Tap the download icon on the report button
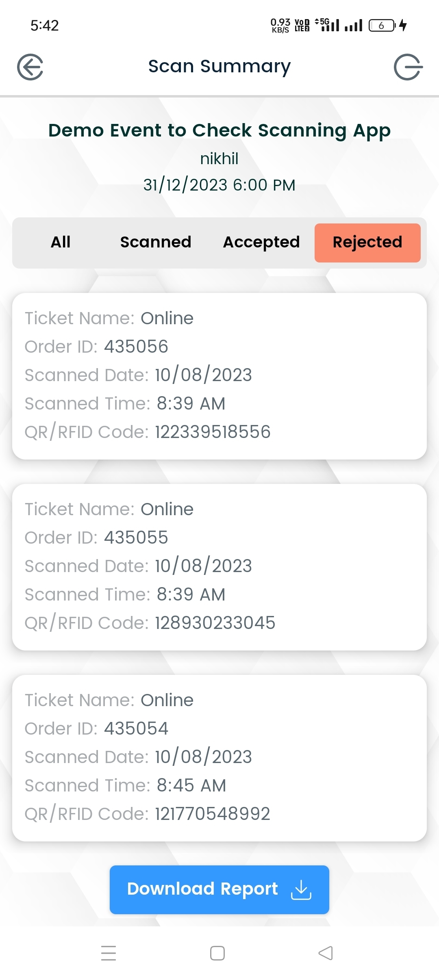The width and height of the screenshot is (439, 980). tap(301, 889)
